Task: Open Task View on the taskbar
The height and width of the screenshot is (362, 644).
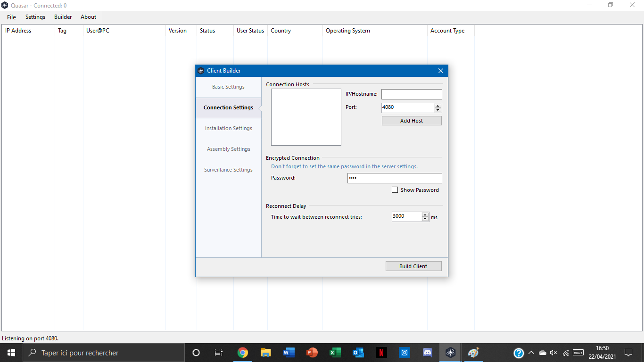Action: tap(219, 353)
